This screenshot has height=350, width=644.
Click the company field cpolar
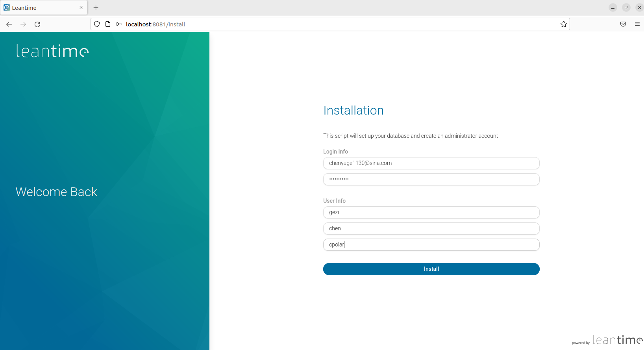click(431, 244)
